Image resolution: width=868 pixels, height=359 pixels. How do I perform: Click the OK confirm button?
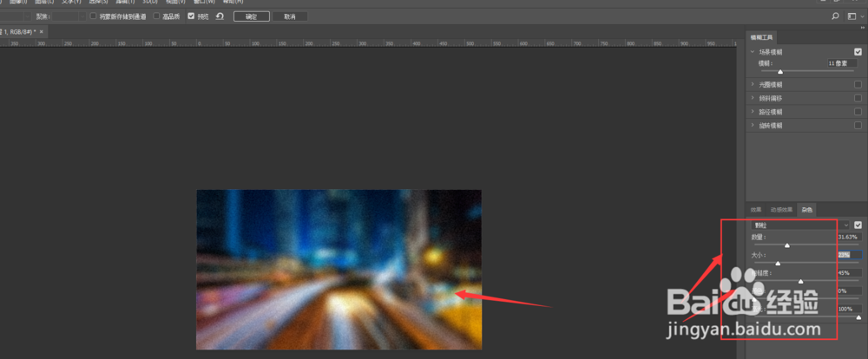(x=252, y=16)
